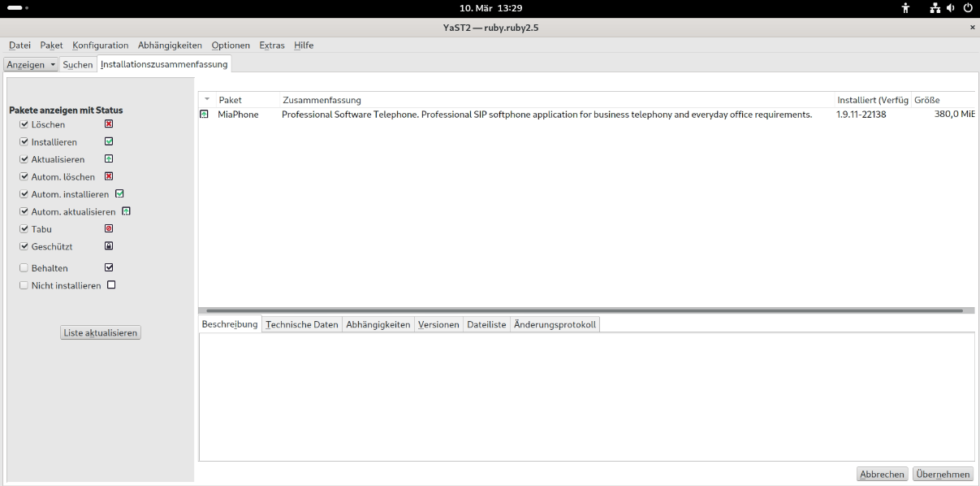The width and height of the screenshot is (980, 486).
Task: Click the 380,0 MiB size cell
Action: pyautogui.click(x=955, y=115)
